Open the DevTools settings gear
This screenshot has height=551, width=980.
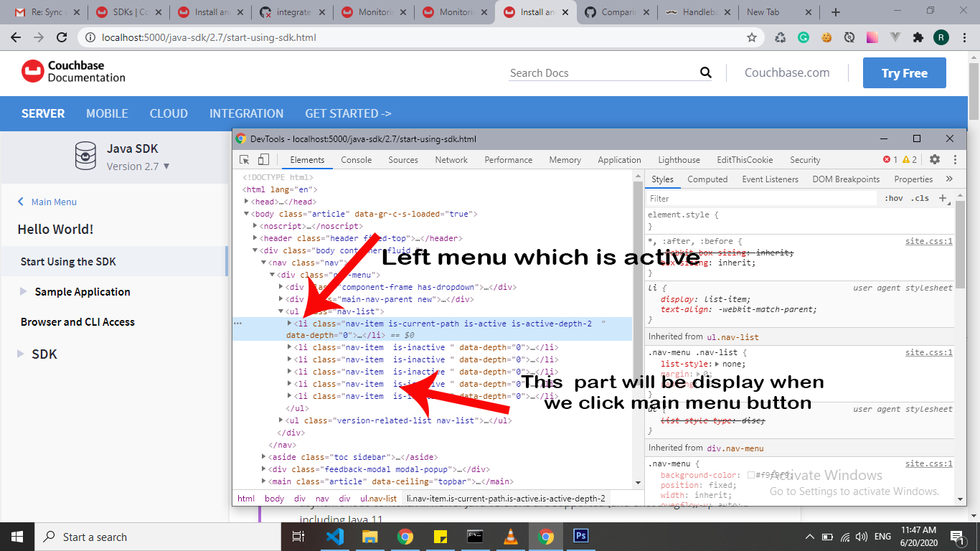pyautogui.click(x=935, y=160)
